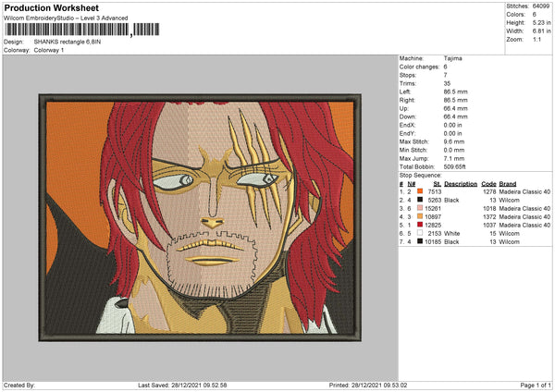The image size is (555, 392).
Task: Select the "EndX:" label
Action: 407,125
